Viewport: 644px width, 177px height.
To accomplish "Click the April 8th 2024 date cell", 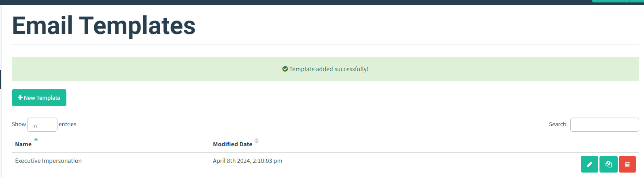I will click(248, 161).
